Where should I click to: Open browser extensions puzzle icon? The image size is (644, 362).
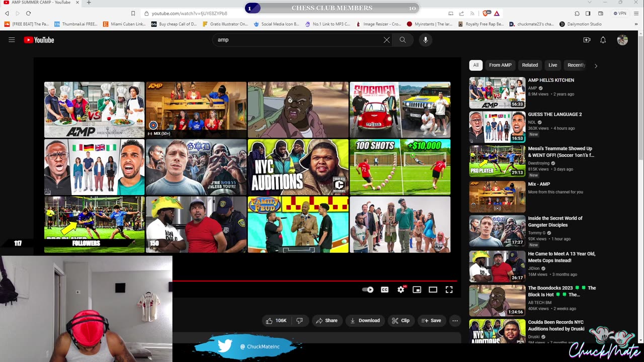[577, 14]
